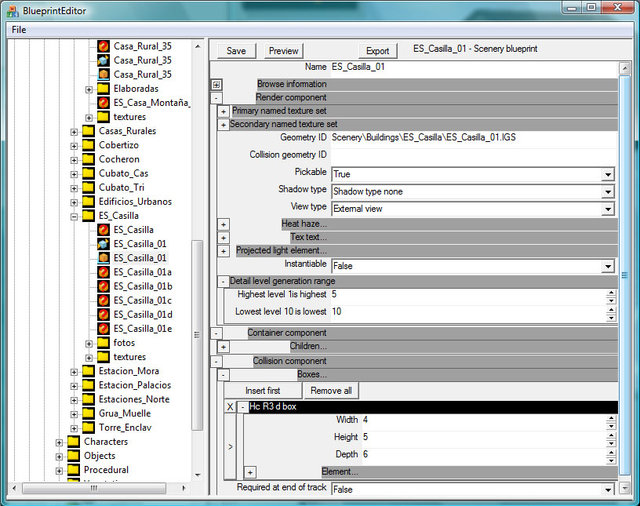This screenshot has height=506, width=640.
Task: Expand the Browse information section
Action: [216, 85]
